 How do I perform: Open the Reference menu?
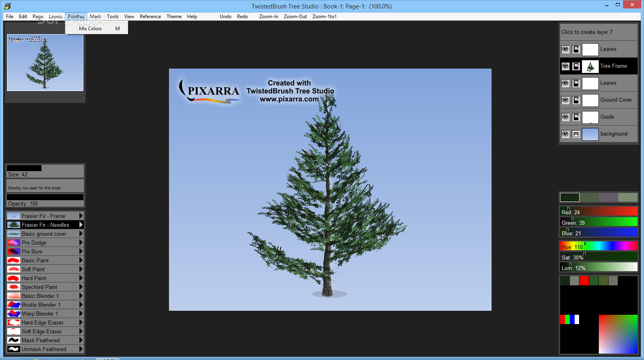(x=150, y=17)
